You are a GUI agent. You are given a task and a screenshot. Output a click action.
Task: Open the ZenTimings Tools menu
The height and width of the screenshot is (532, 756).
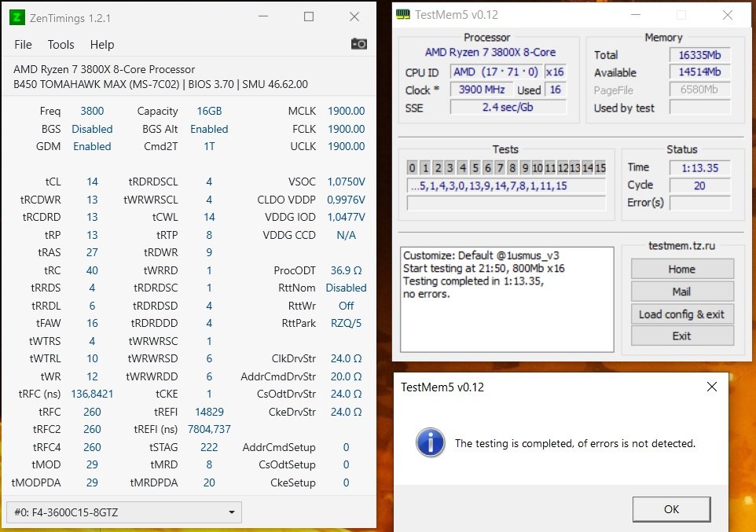coord(61,44)
